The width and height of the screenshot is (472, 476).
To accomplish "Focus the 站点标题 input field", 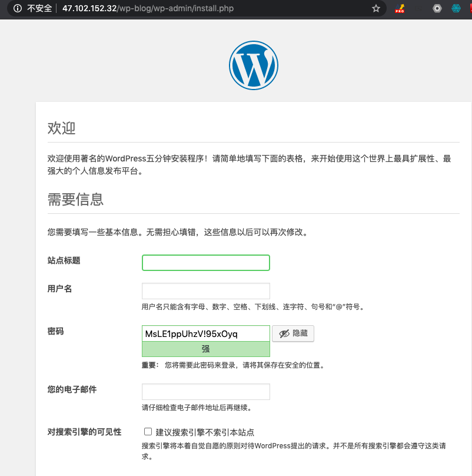I will (205, 263).
